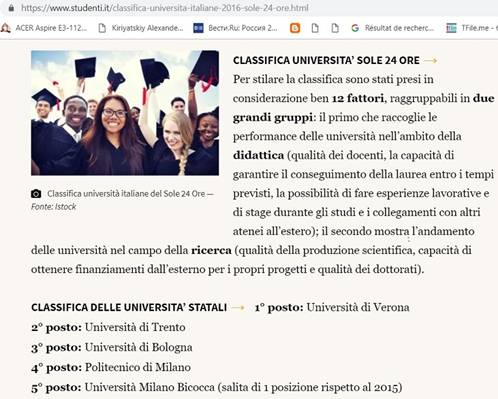
Task: Open the Kiriyatskiy Alexande... bookmark
Action: click(x=141, y=28)
